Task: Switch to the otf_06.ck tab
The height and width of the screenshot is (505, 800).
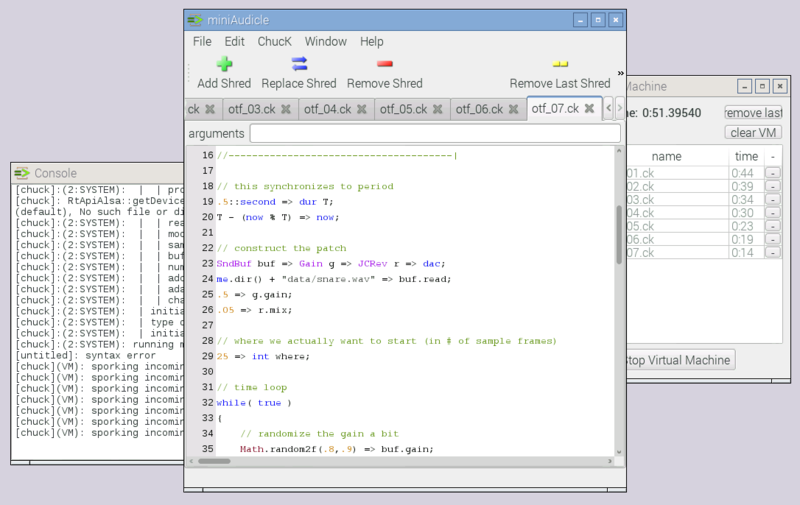Action: (479, 109)
